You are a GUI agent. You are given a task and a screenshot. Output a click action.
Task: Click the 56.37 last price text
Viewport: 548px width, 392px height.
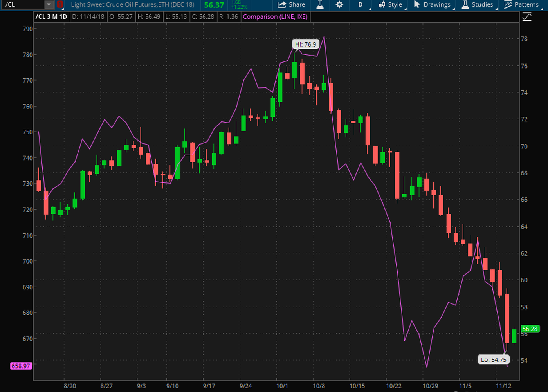pos(214,5)
